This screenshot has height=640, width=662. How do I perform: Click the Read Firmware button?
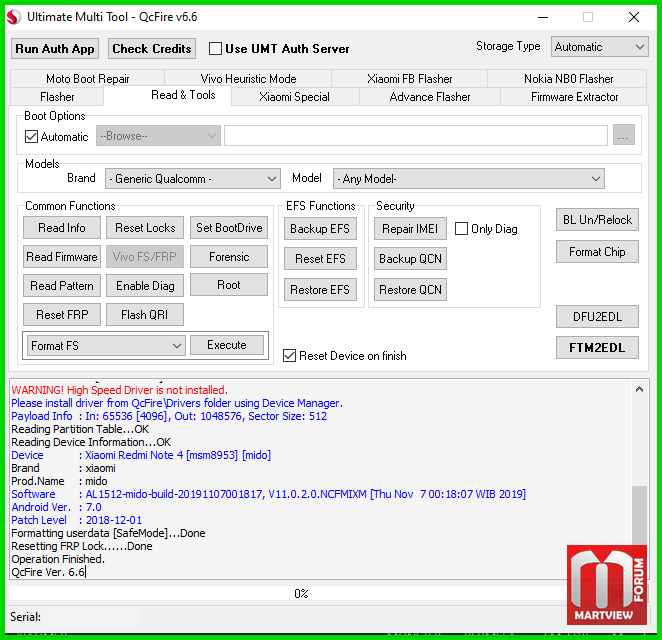tap(62, 257)
